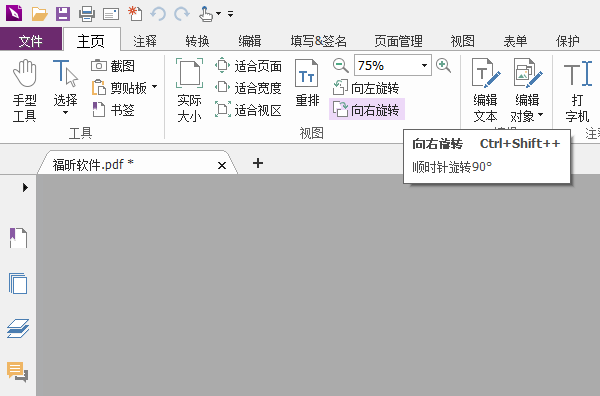The image size is (600, 396).
Task: Click the Foxit app logo icon
Action: pyautogui.click(x=14, y=13)
